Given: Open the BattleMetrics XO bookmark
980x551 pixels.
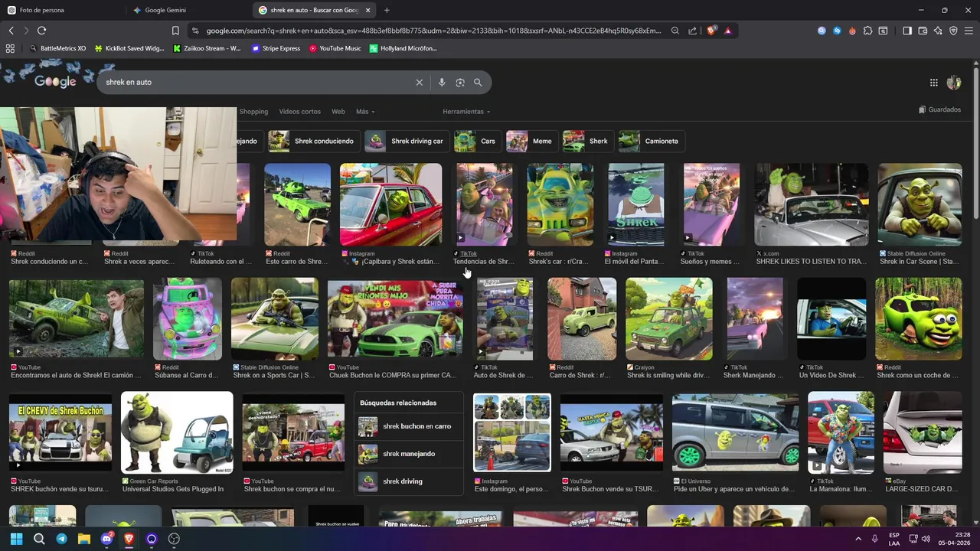Looking at the screenshot, I should tap(57, 48).
